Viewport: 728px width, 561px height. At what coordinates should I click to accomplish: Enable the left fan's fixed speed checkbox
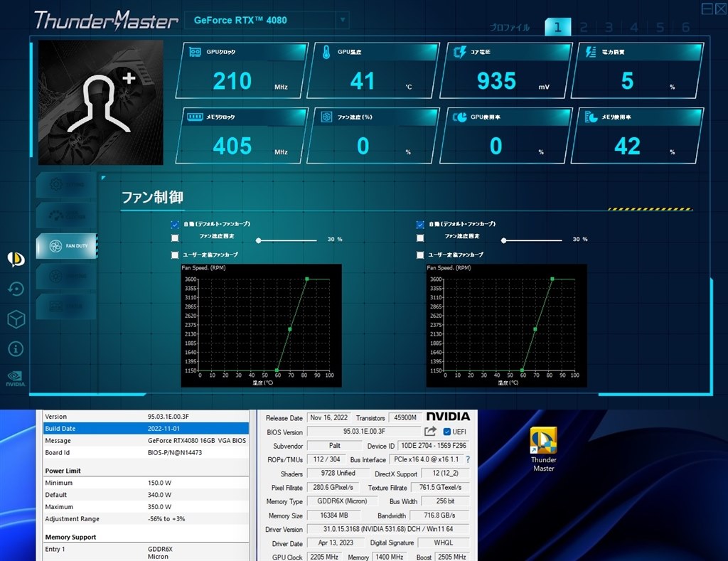click(175, 238)
